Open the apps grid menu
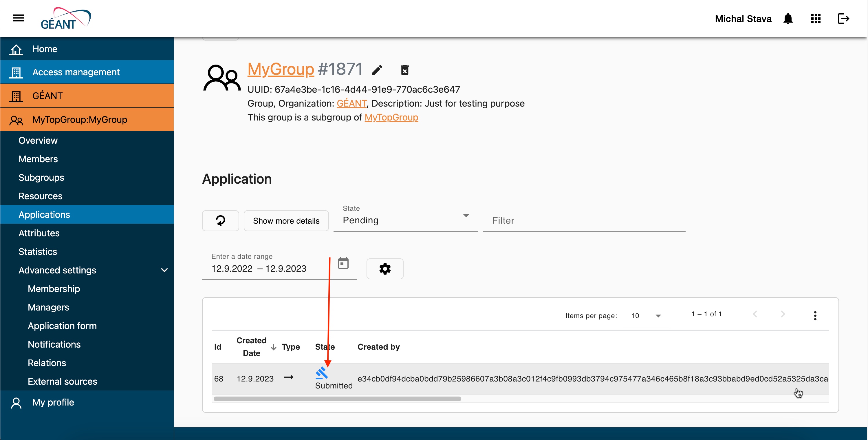Image resolution: width=868 pixels, height=440 pixels. 815,19
